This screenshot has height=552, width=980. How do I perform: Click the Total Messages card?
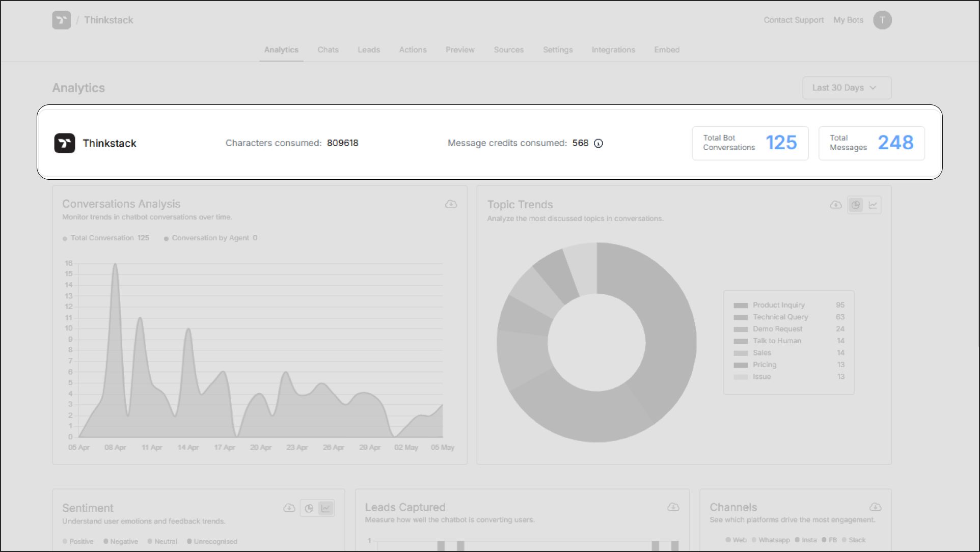click(872, 143)
